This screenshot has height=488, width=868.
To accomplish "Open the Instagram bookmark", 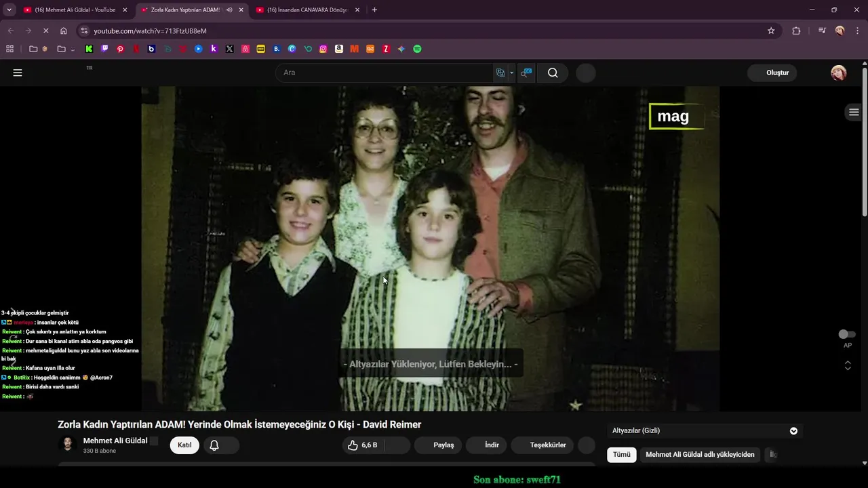I will click(x=323, y=49).
